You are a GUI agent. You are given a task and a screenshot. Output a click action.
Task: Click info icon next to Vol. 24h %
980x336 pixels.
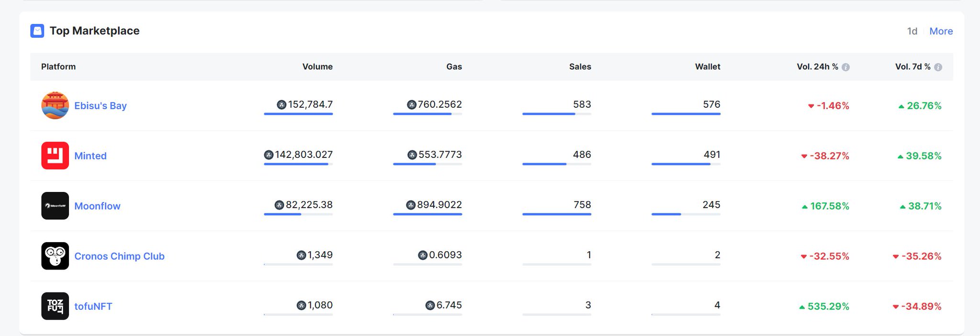tap(846, 67)
